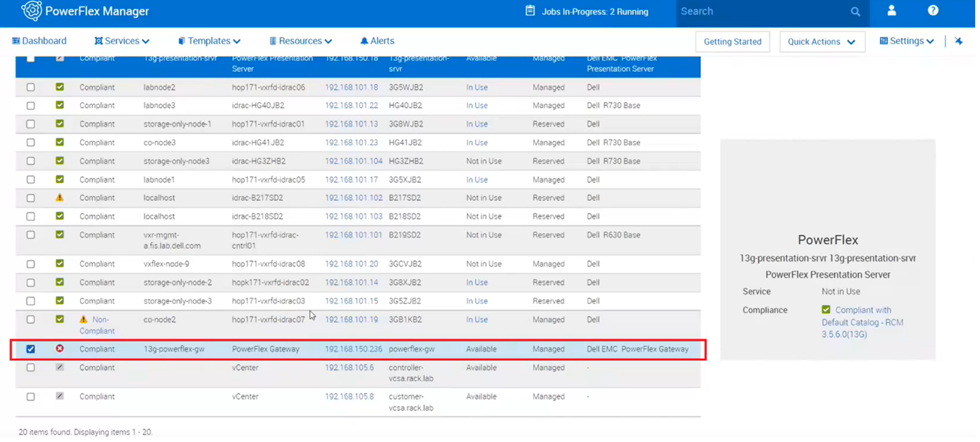Uncheck the 13g-powerflex-gw row checkbox
The image size is (980, 442).
click(31, 349)
